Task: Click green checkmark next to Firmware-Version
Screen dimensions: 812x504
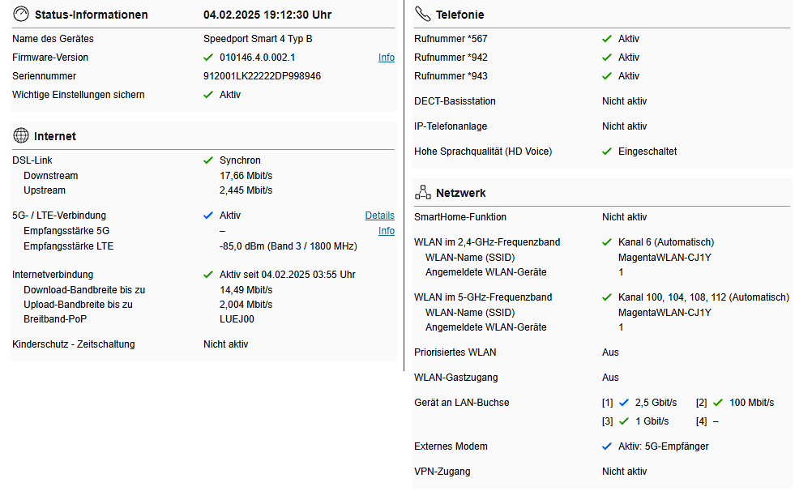Action: tap(208, 58)
